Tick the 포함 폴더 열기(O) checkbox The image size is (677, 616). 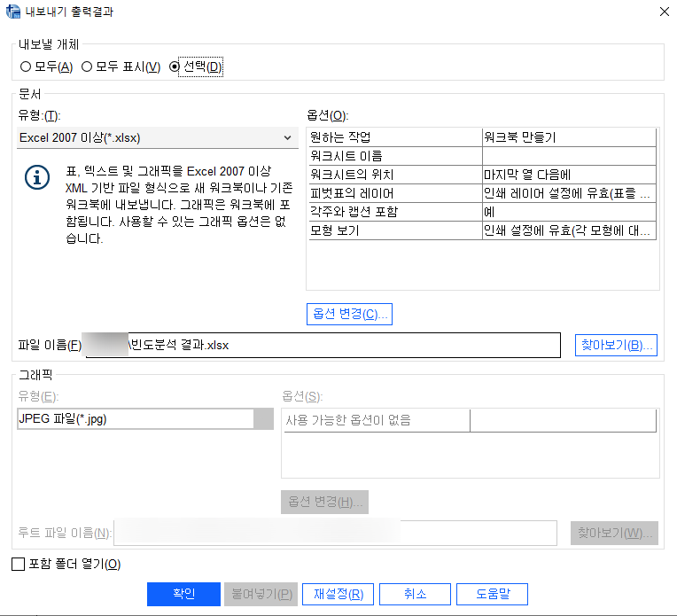click(18, 564)
